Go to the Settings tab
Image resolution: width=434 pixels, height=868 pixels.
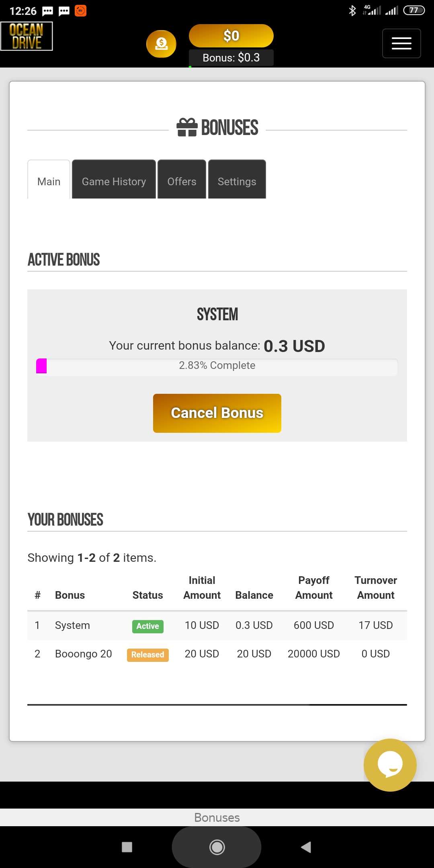coord(237,182)
